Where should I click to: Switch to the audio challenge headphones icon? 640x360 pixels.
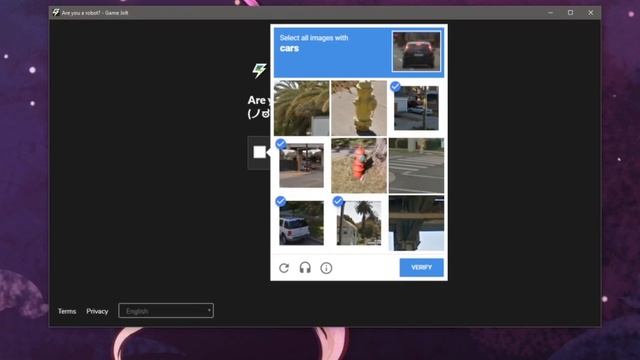305,268
